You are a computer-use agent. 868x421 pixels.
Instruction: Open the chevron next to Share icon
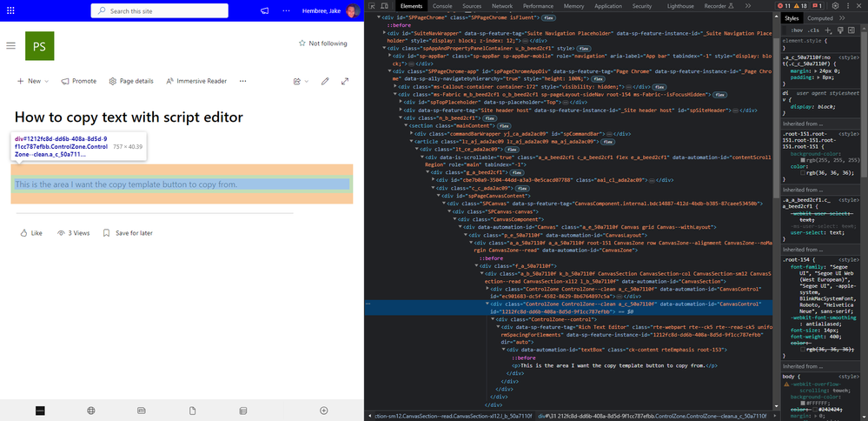[x=307, y=82]
